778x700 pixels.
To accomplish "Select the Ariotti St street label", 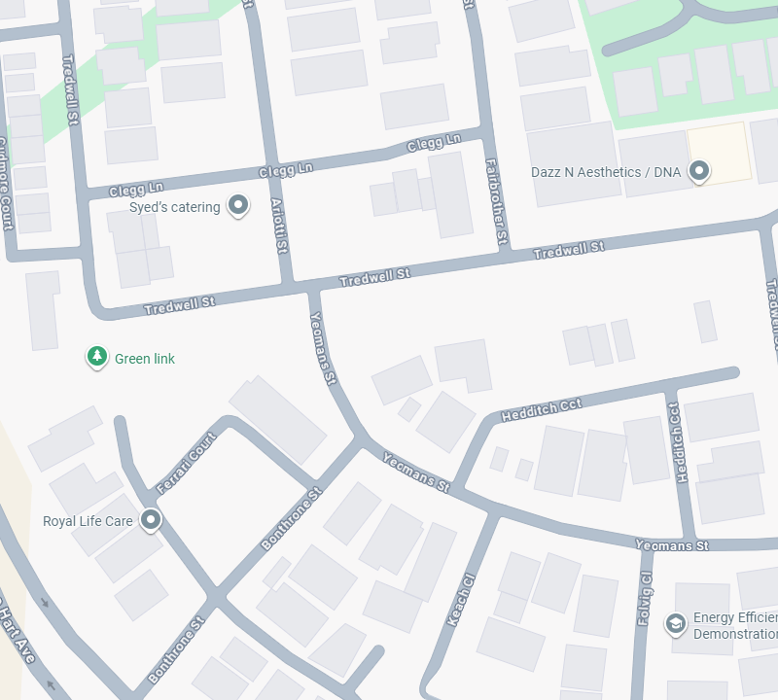I will point(279,226).
